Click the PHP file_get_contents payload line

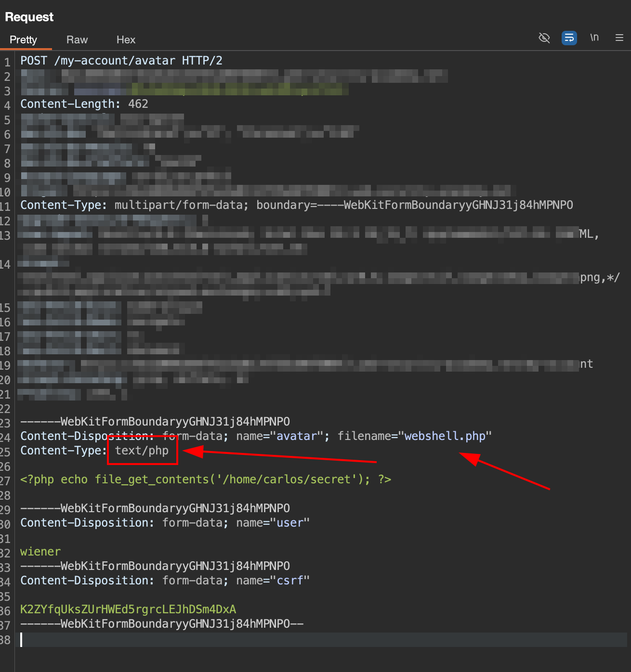(206, 479)
